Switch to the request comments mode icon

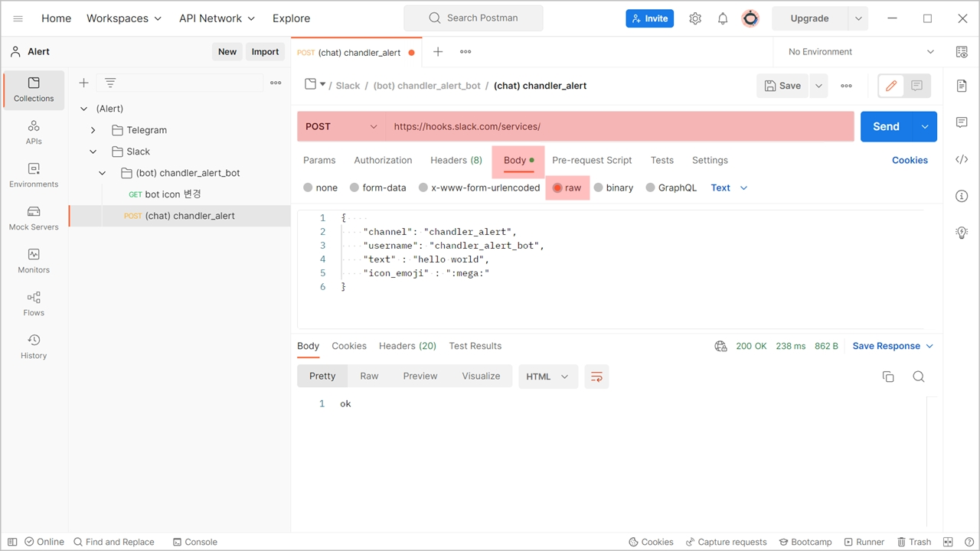(916, 86)
